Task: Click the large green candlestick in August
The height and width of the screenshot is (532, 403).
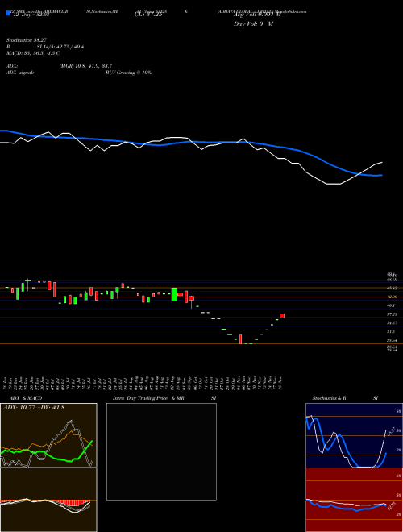Action: click(174, 294)
